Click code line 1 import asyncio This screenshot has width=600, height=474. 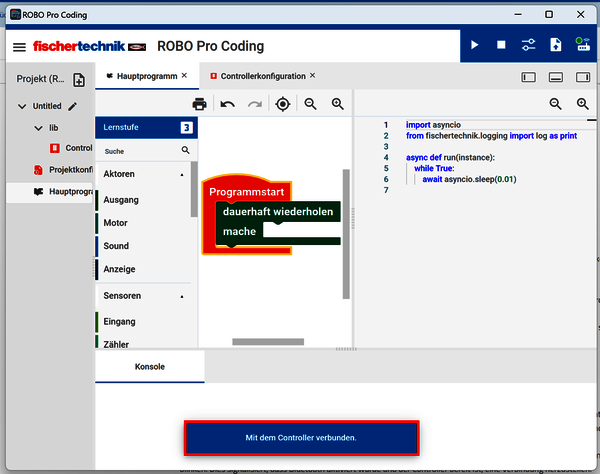(x=433, y=125)
